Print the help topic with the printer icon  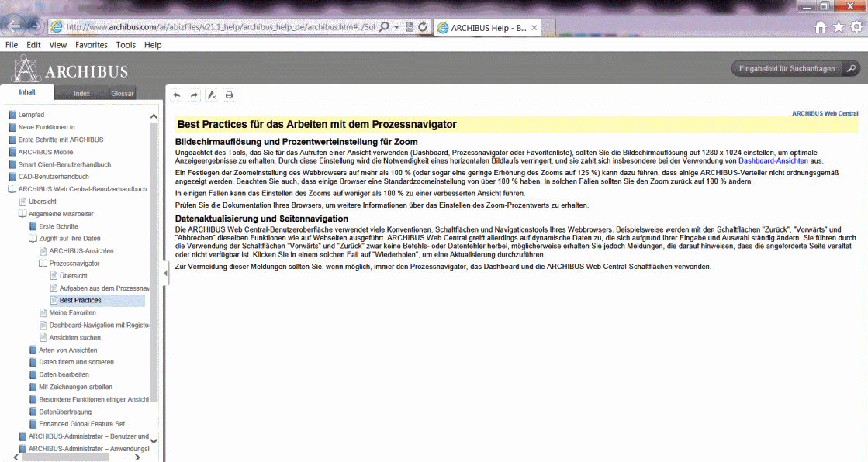point(229,95)
